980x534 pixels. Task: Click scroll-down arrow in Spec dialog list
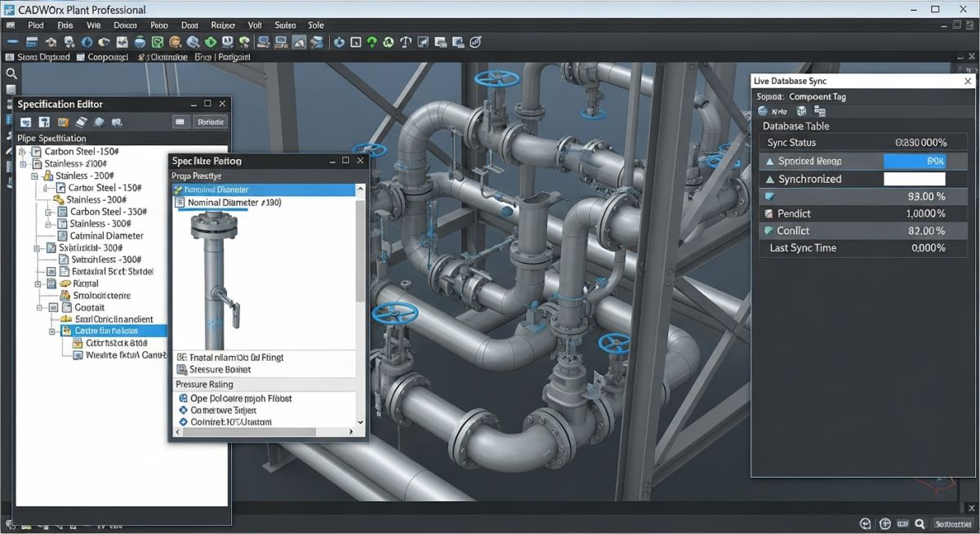(x=361, y=422)
